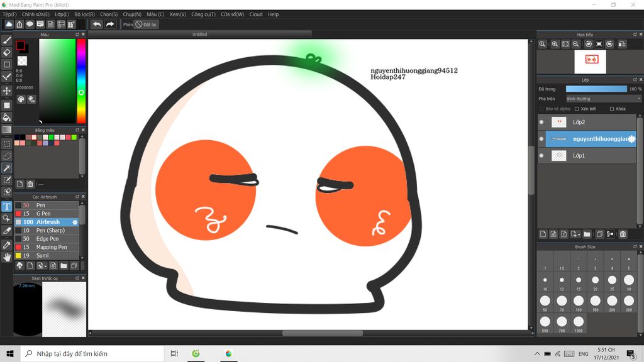Open the Lớp(L) menu
This screenshot has height=362, width=644.
(x=62, y=14)
